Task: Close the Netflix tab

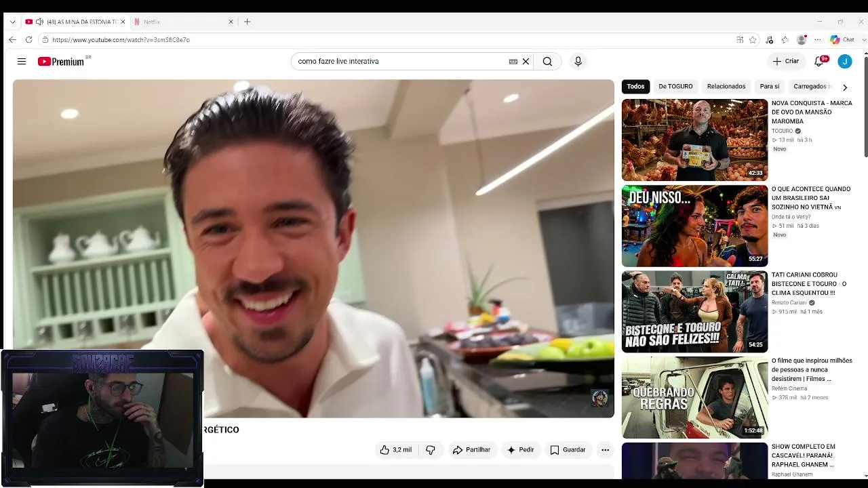Action: [x=231, y=22]
